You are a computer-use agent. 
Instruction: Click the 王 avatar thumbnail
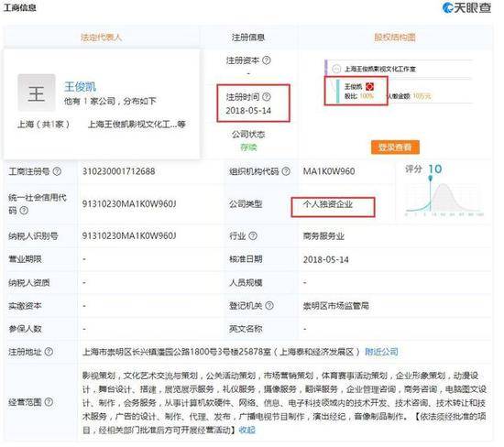(x=37, y=93)
